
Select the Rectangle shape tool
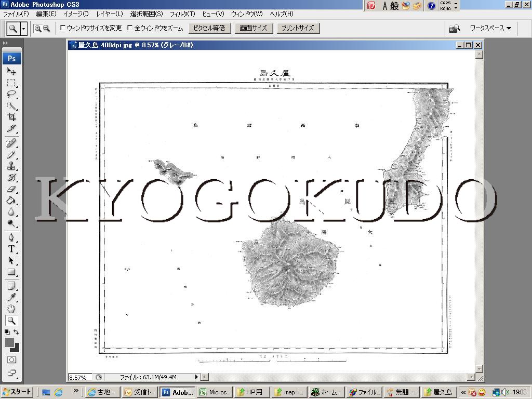(11, 272)
